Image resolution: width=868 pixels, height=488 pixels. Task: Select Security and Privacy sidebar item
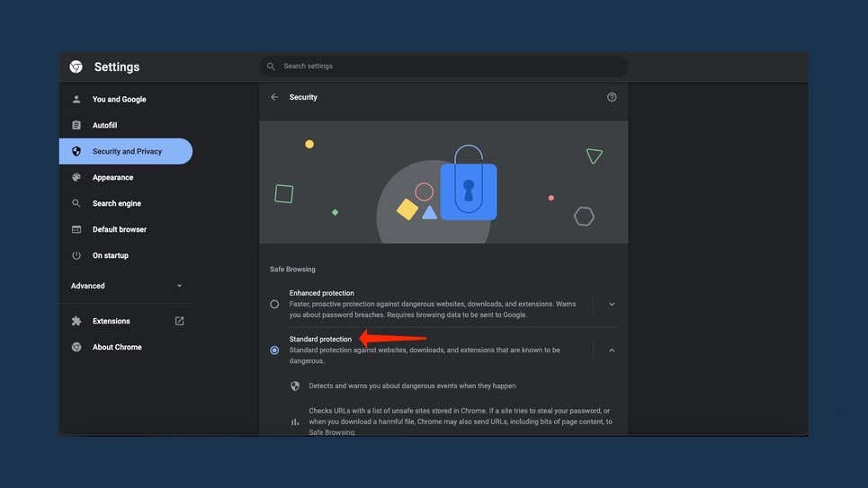pyautogui.click(x=126, y=151)
